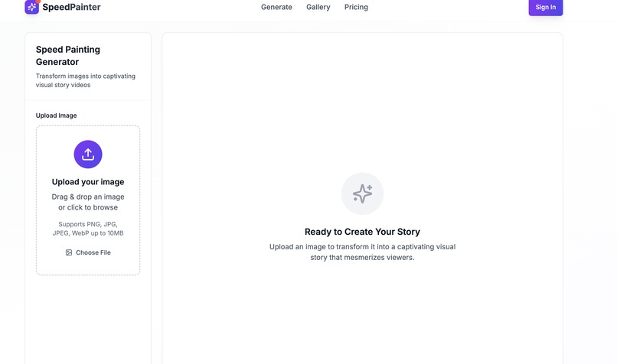Screen dimensions: 617x364
Task: Click the 'Upload Image' label
Action: [x=57, y=115]
